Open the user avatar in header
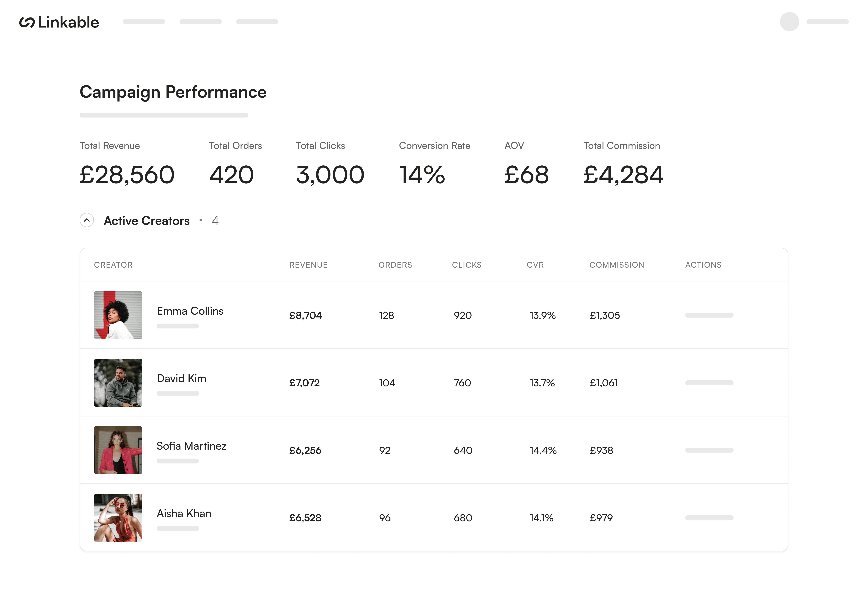The image size is (868, 590). [789, 22]
